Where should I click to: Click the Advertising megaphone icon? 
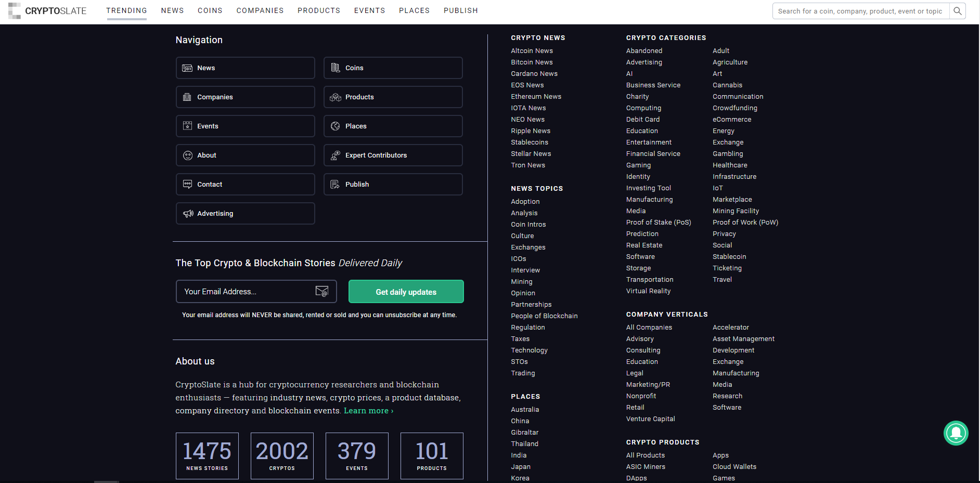[188, 214]
